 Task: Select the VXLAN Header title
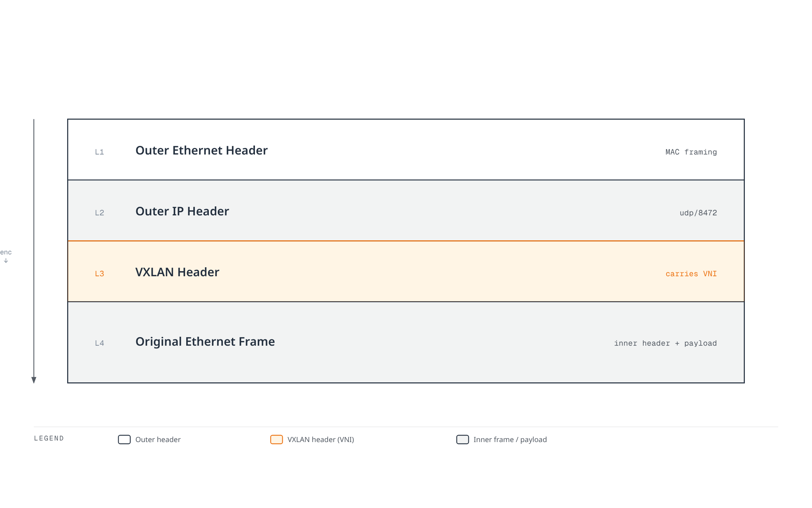(177, 272)
